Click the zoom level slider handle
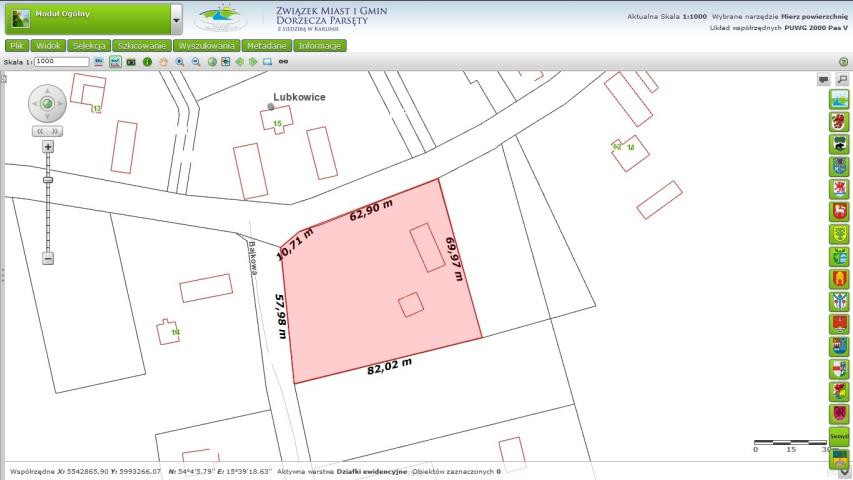The image size is (853, 480). pos(48,180)
